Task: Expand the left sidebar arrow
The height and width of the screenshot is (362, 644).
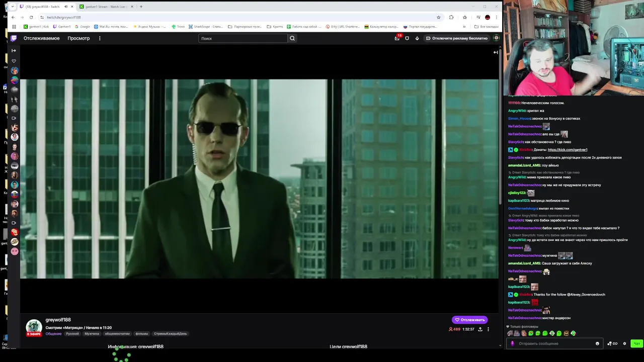Action: (14, 50)
